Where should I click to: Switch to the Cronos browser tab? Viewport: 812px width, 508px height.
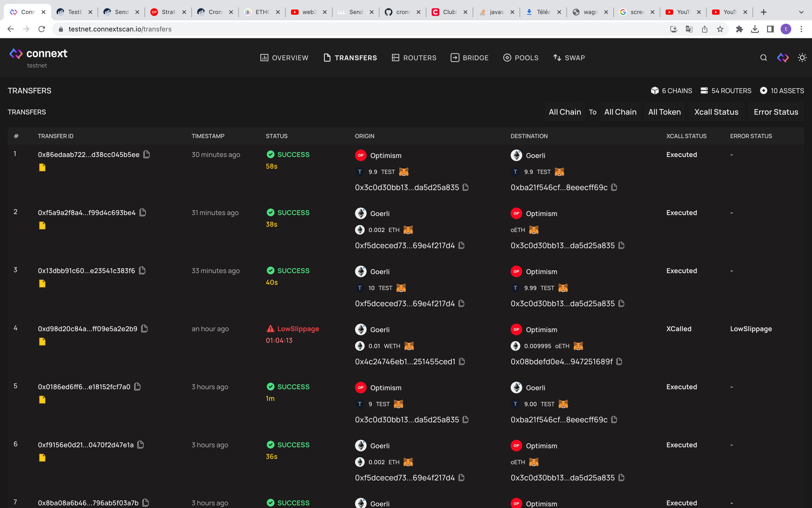click(215, 12)
